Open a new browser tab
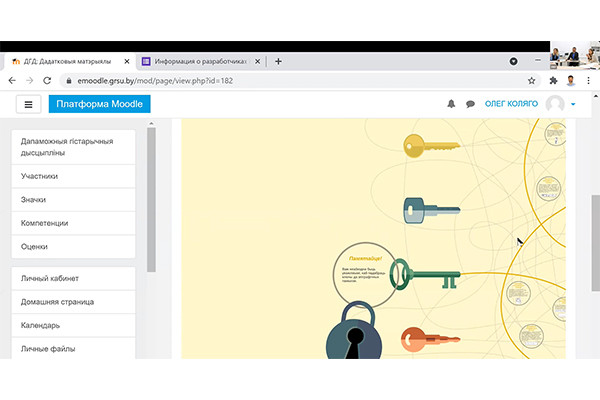600x400 pixels. 278,61
